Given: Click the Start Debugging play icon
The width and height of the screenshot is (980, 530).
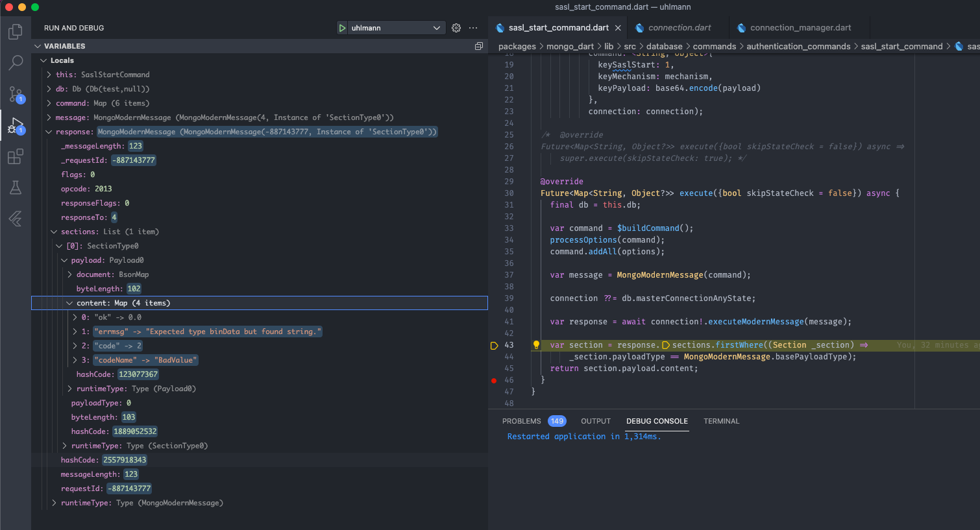Looking at the screenshot, I should [342, 28].
